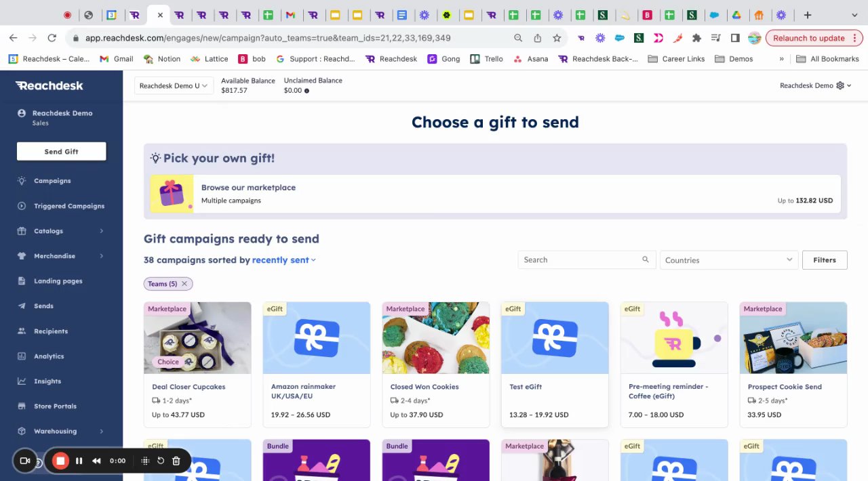This screenshot has height=481, width=868.
Task: Open Landing pages in the sidebar
Action: pyautogui.click(x=58, y=281)
